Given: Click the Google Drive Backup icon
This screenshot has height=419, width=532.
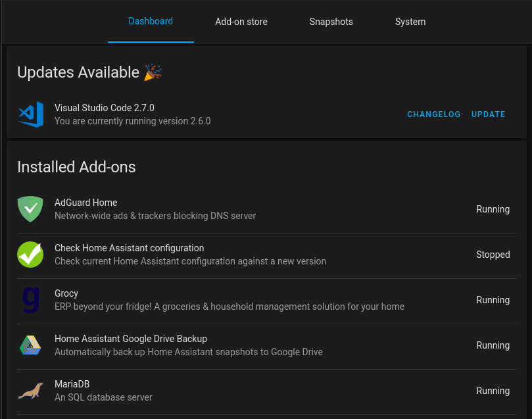Looking at the screenshot, I should coord(30,345).
